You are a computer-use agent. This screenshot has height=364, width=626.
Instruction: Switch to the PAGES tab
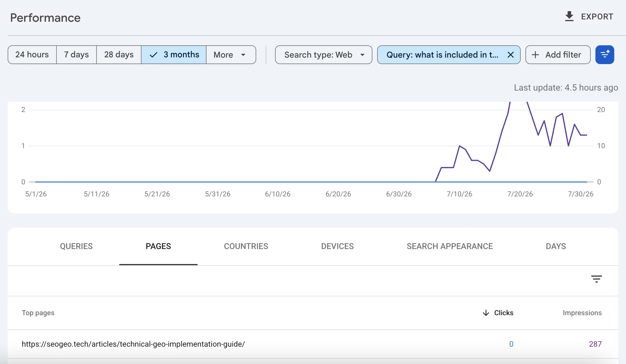click(158, 246)
